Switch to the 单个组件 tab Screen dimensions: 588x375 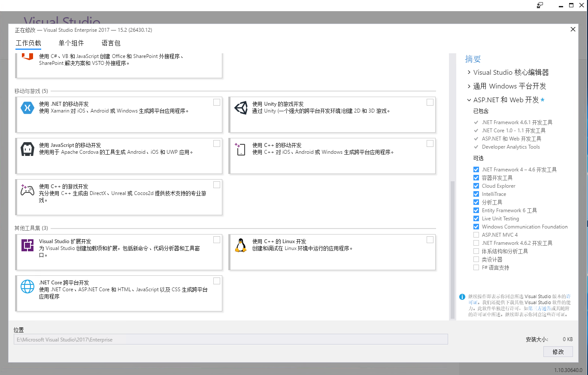(71, 43)
